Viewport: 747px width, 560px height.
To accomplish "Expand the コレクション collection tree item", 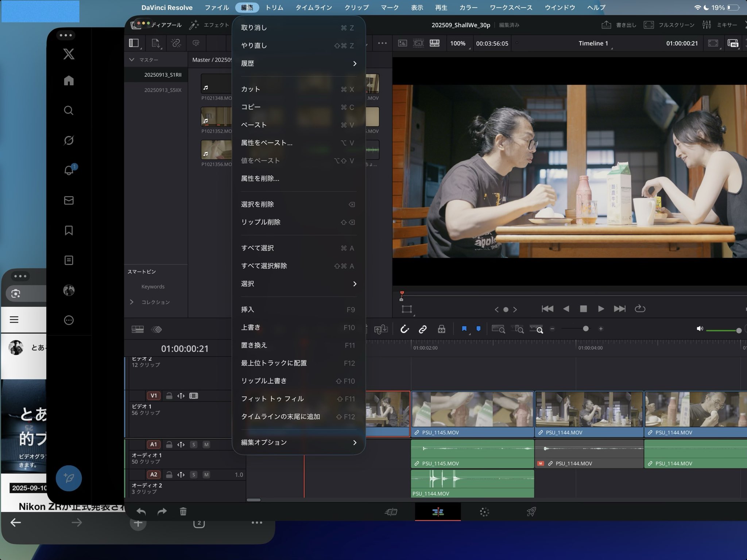I will click(132, 302).
